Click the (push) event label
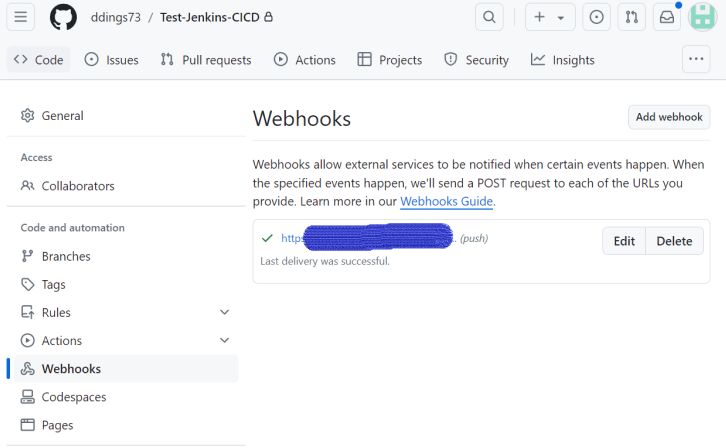 (474, 238)
